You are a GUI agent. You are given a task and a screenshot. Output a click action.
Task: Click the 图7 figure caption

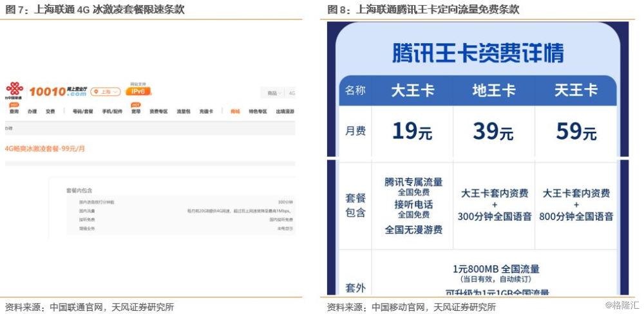tap(95, 10)
